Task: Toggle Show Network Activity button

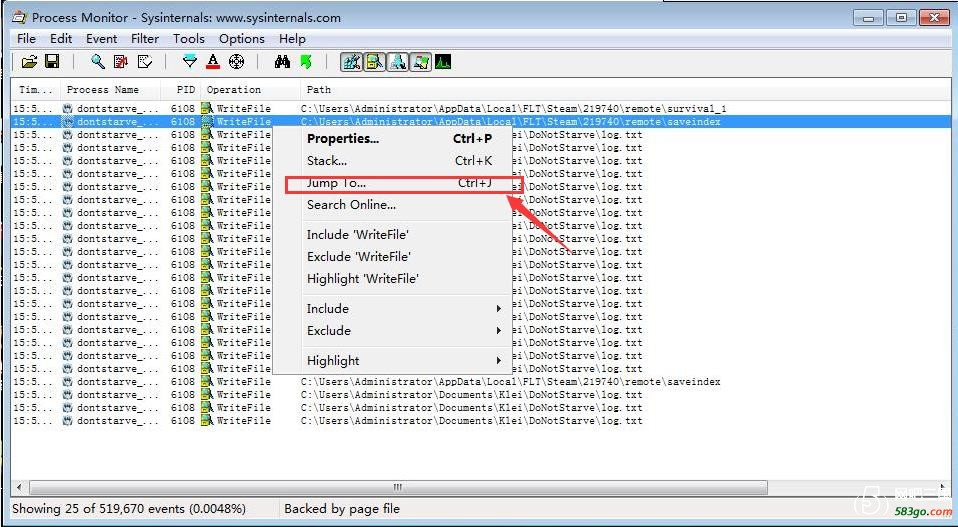Action: [x=398, y=62]
